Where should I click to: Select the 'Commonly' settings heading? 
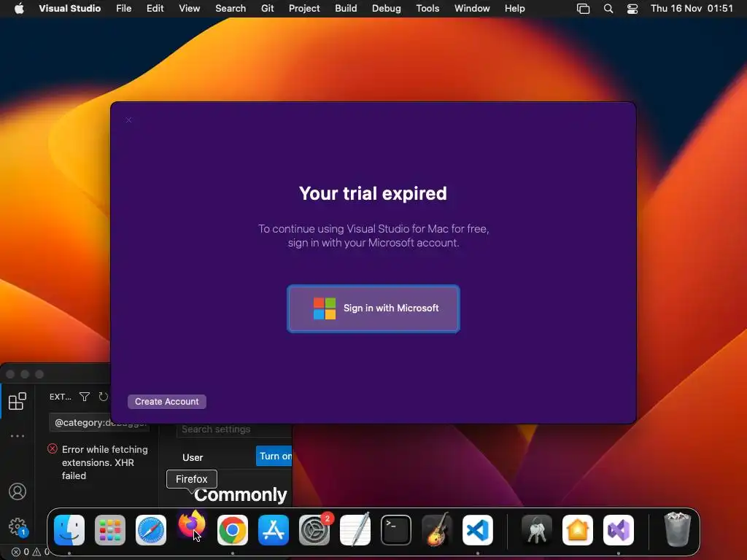[x=240, y=495]
